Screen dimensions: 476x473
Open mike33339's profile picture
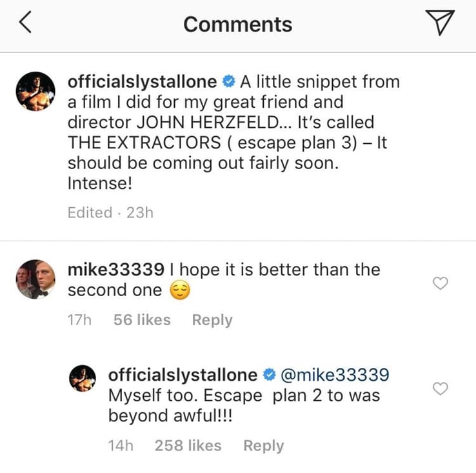click(34, 279)
